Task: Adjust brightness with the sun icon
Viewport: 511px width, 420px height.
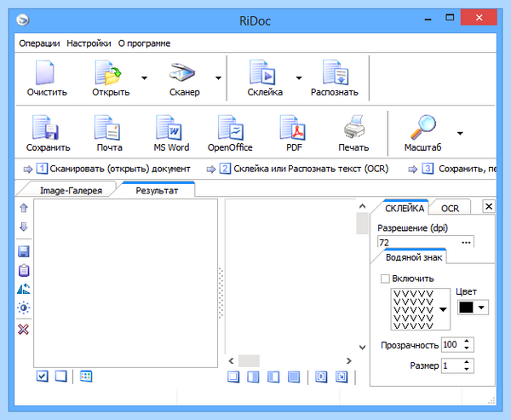Action: [24, 308]
